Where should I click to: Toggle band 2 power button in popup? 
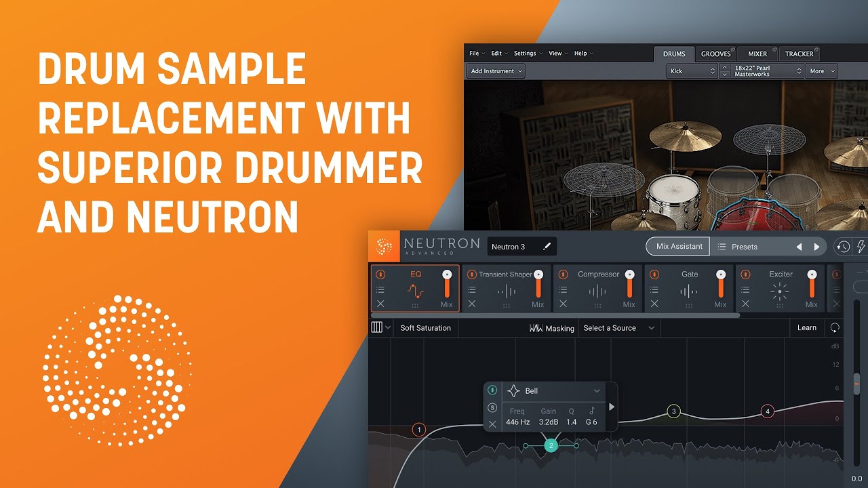coord(492,390)
